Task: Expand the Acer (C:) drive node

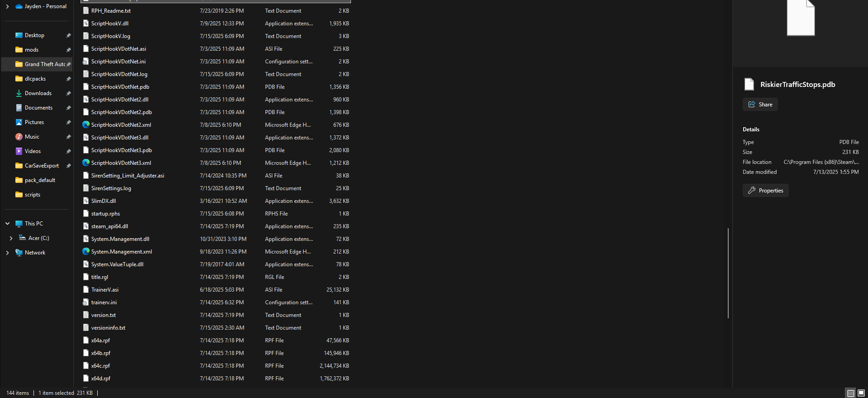Action: (11, 238)
